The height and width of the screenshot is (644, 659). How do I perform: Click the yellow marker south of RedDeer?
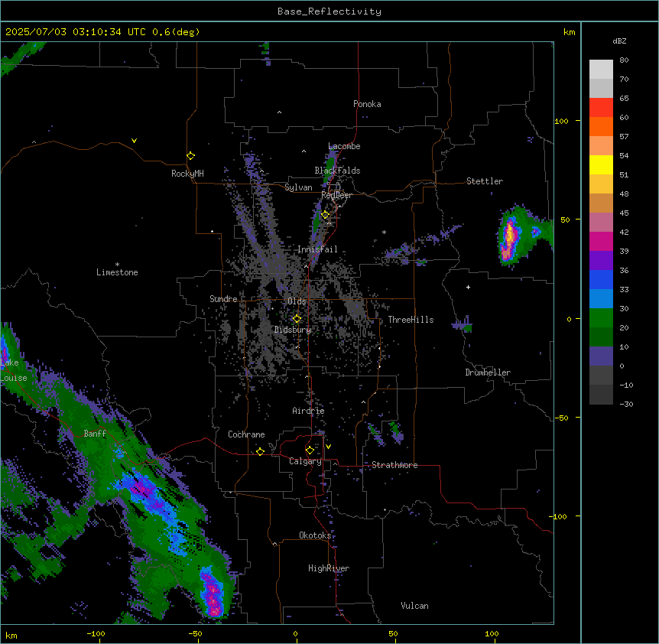click(x=326, y=215)
